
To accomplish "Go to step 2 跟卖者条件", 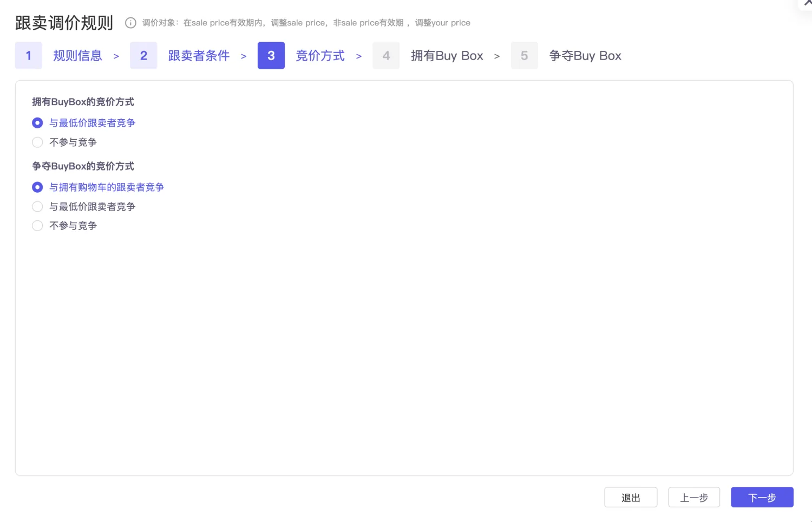I will 180,55.
